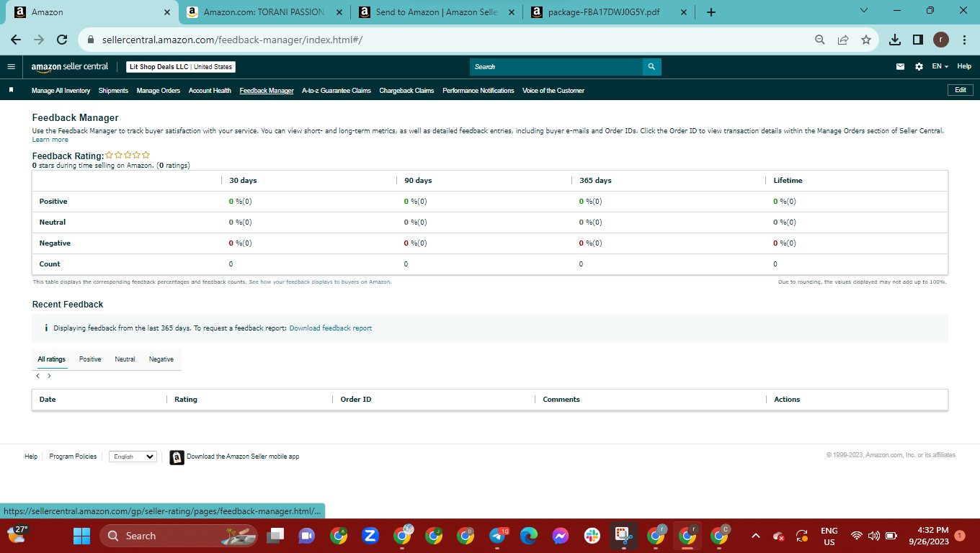Viewport: 980px width, 553px height.
Task: Open the Chrome tab search dropdown
Action: [865, 11]
